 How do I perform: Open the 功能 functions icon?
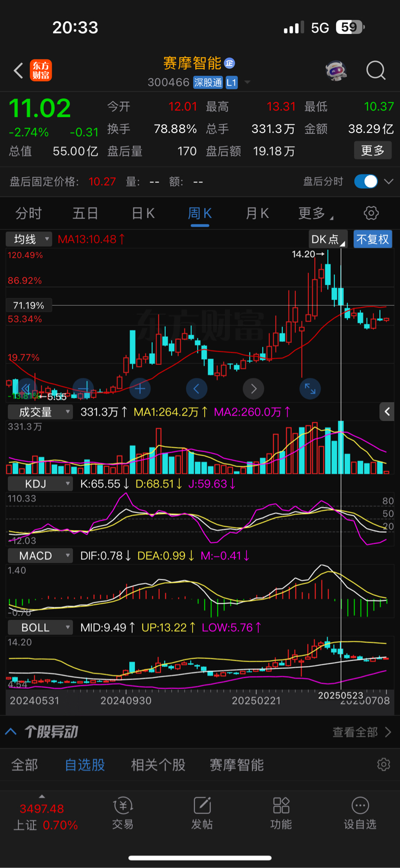coord(281,813)
